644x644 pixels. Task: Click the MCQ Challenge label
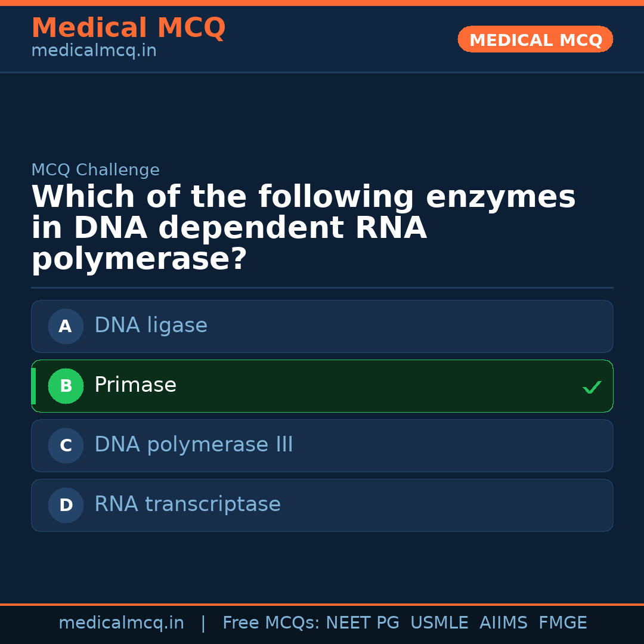(x=95, y=170)
